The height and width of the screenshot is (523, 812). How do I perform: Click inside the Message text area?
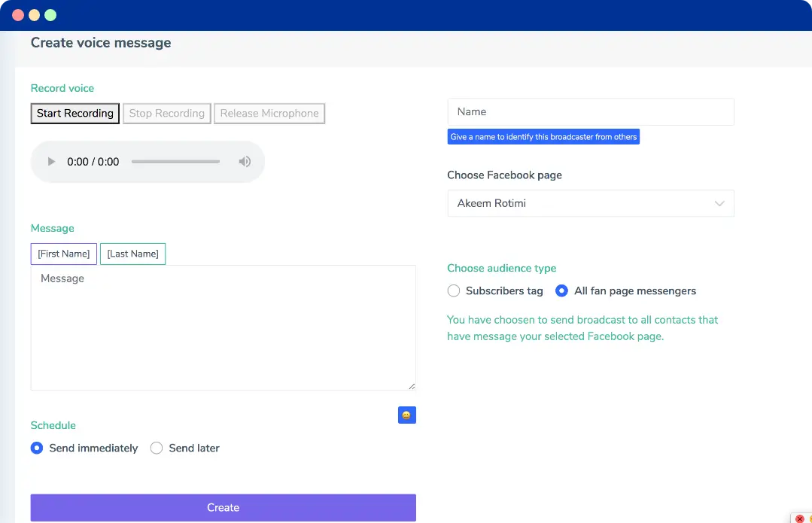[x=224, y=328]
